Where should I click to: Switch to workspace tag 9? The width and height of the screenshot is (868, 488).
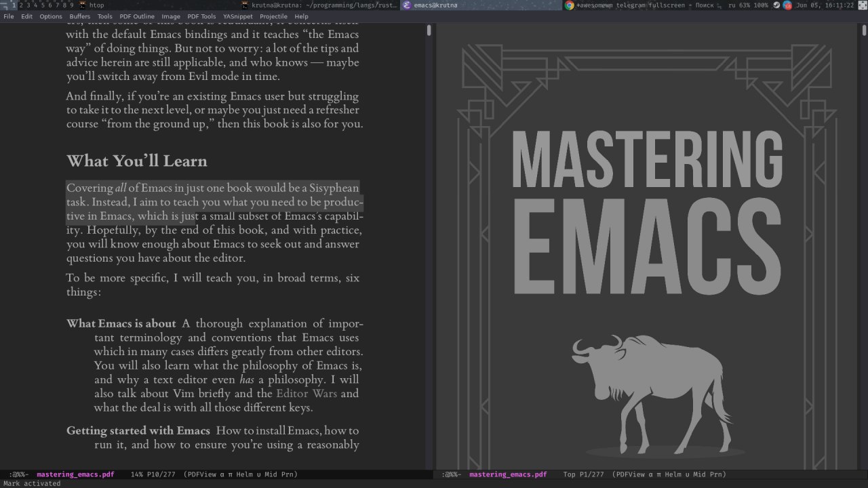(71, 5)
